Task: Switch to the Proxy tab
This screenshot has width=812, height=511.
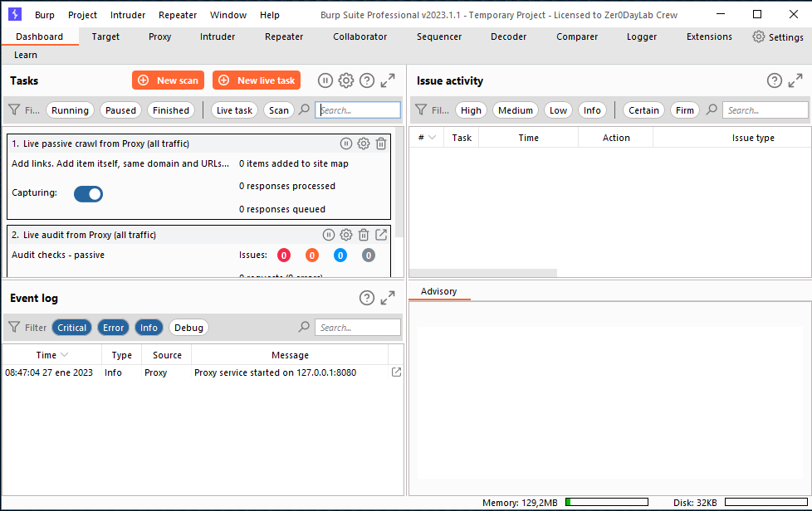Action: 159,36
